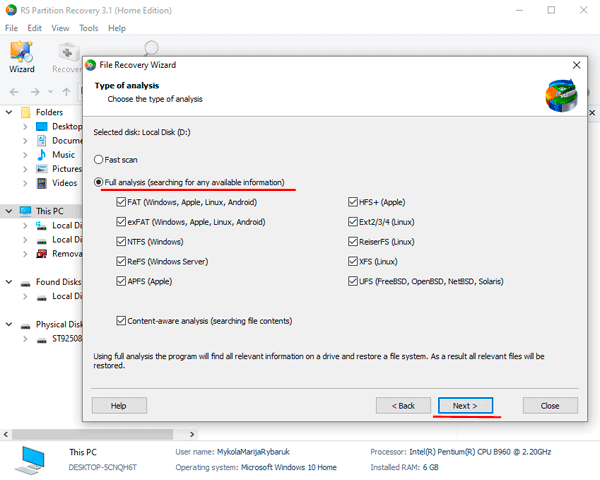
Task: Click the large This PC computer icon at bottom
Action: click(30, 460)
